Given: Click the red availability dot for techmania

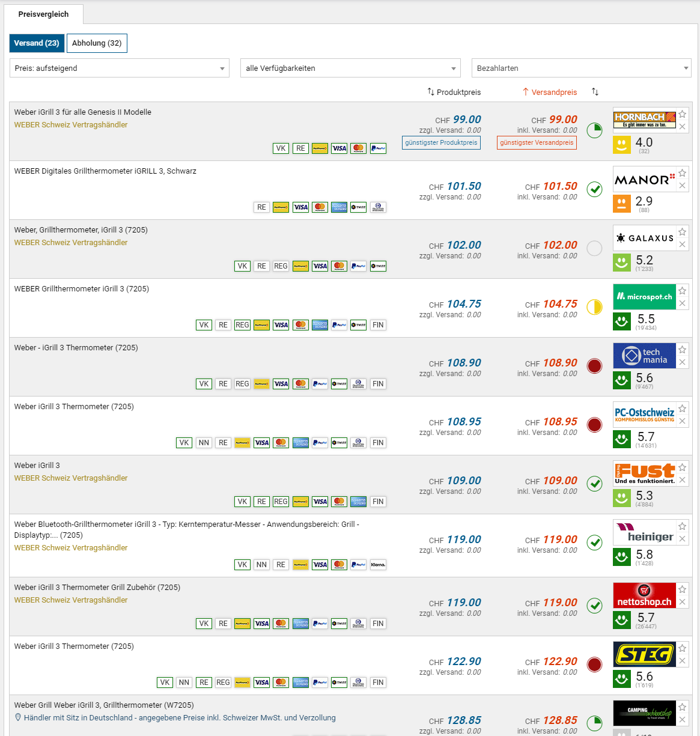Looking at the screenshot, I should coord(594,366).
